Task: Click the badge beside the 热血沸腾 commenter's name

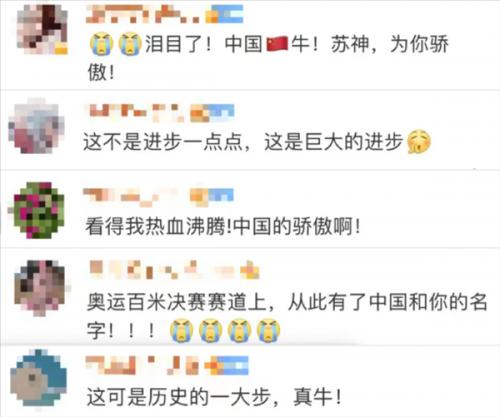Action: (x=212, y=195)
